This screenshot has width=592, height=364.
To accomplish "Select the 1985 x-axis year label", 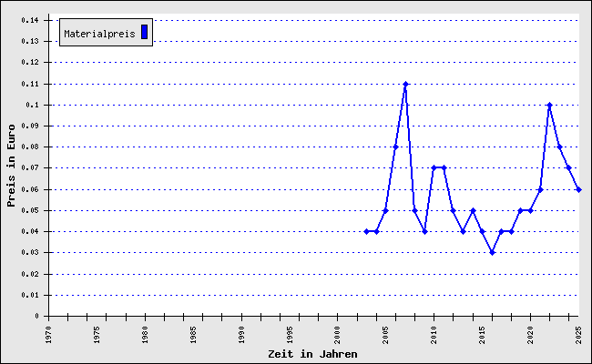I will pyautogui.click(x=193, y=334).
